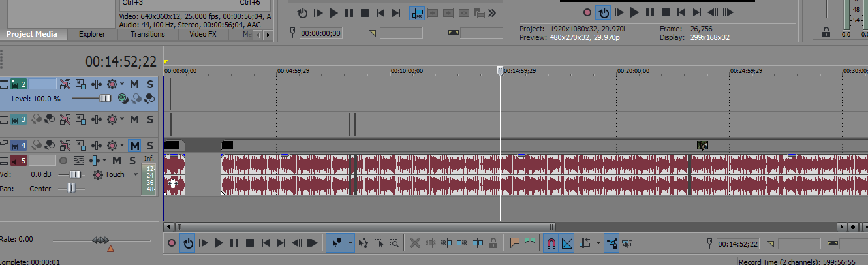Switch to the Transitions tab

tap(147, 34)
